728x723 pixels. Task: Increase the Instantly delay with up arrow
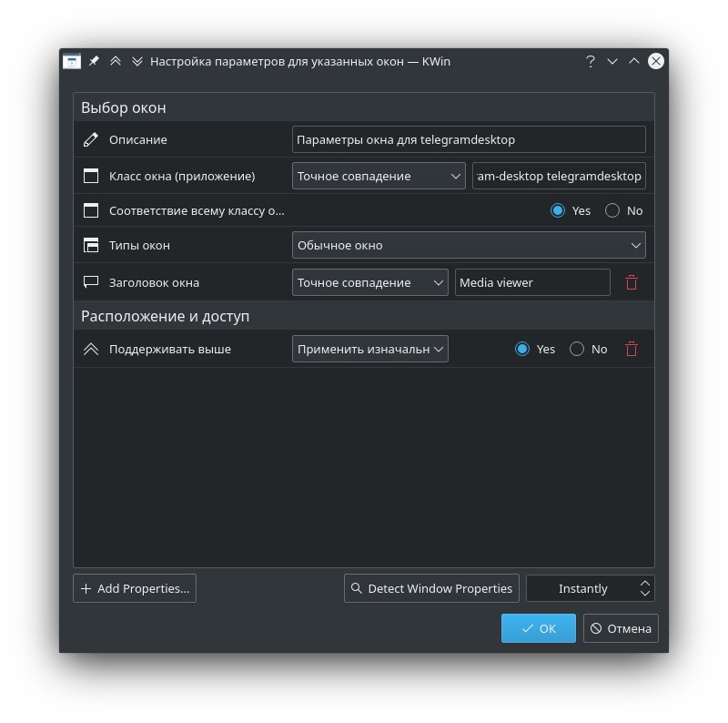pyautogui.click(x=645, y=583)
